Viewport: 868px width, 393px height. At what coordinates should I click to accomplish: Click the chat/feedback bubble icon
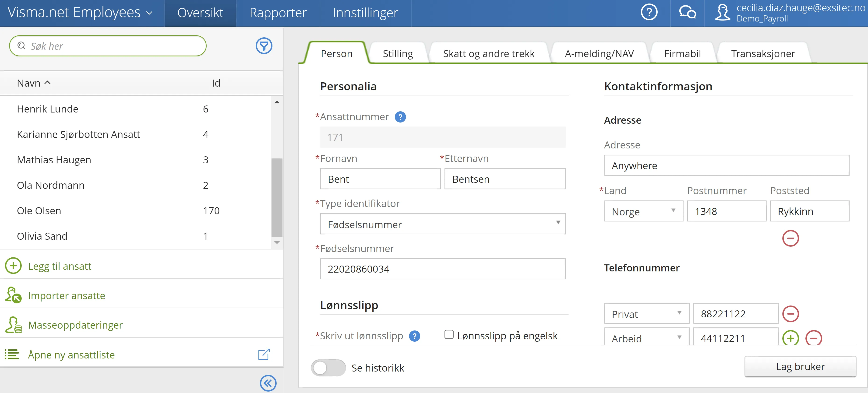[x=687, y=12]
